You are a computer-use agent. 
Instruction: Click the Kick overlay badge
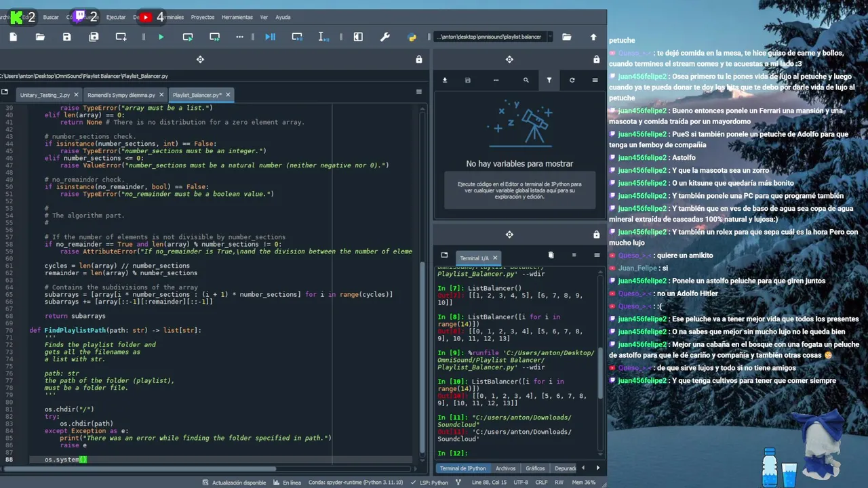coord(23,18)
